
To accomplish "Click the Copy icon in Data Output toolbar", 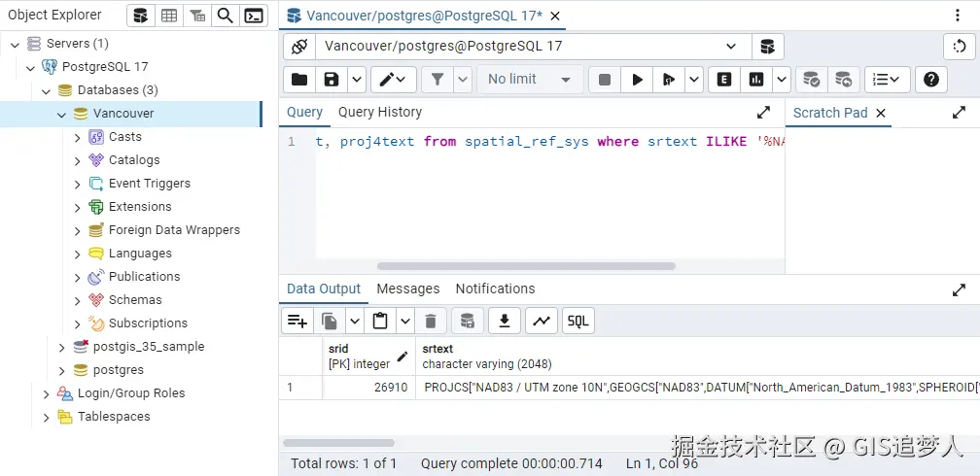I will tap(330, 322).
